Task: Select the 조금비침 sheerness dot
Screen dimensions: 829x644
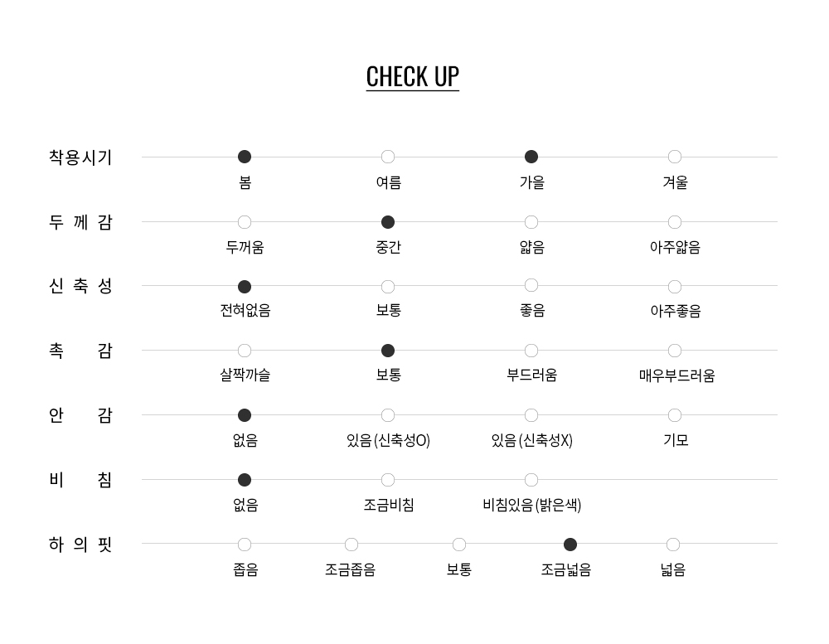Action: tap(388, 480)
